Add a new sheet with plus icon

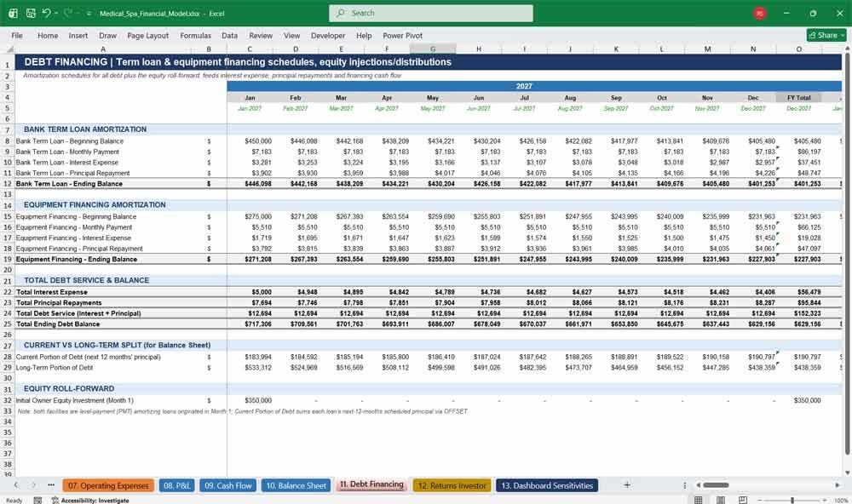[627, 485]
